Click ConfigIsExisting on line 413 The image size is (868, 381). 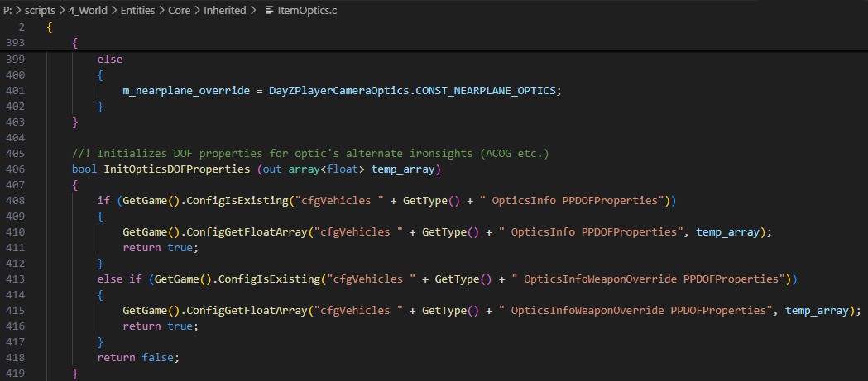(x=269, y=279)
